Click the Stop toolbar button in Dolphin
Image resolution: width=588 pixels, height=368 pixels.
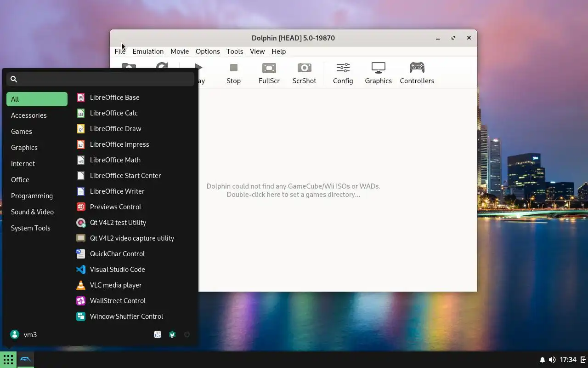pyautogui.click(x=233, y=74)
